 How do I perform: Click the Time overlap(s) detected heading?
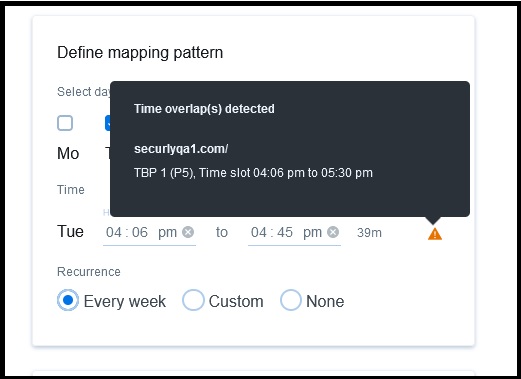[x=204, y=109]
